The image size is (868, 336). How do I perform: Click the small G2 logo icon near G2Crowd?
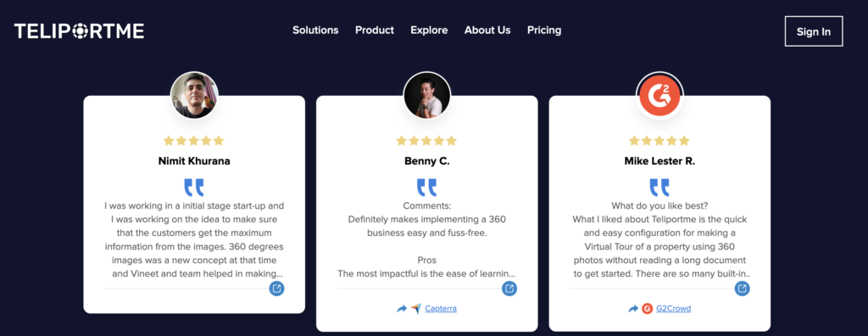[647, 309]
